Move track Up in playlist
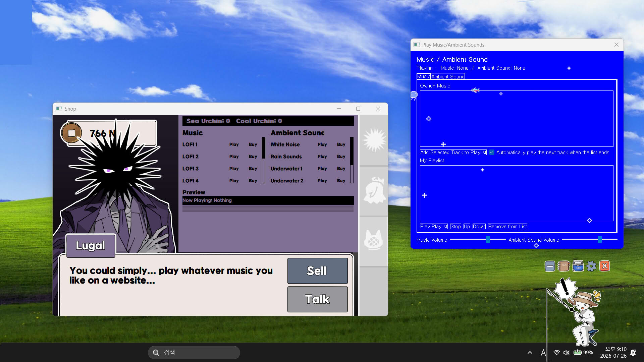 pos(467,227)
